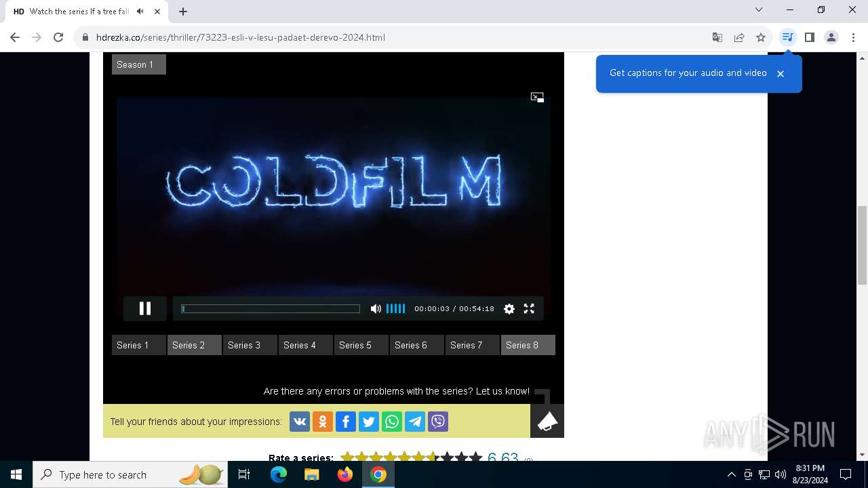Open the tab search dropdown
868x488 pixels.
pos(759,9)
